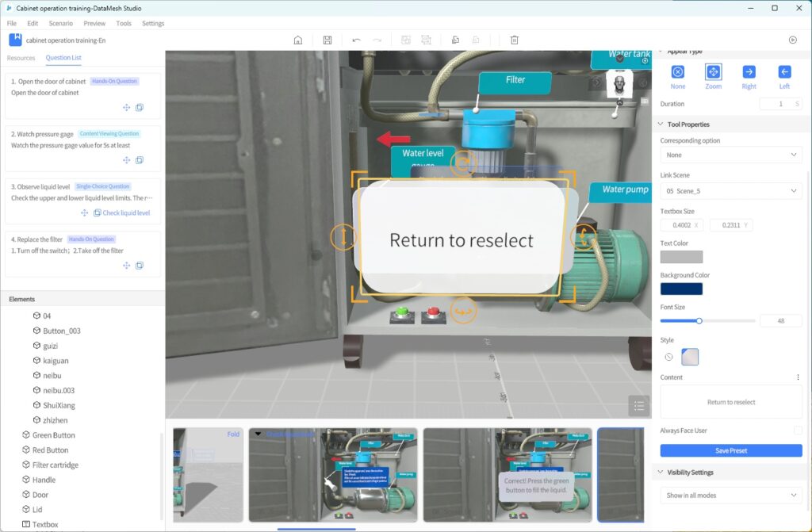Click the Home icon in the toolbar

(x=298, y=40)
